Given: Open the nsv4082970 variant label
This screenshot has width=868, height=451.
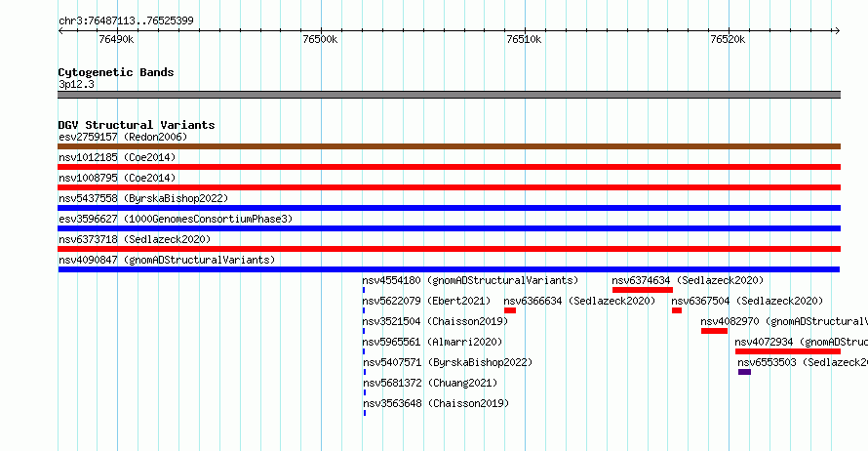Looking at the screenshot, I should [784, 321].
